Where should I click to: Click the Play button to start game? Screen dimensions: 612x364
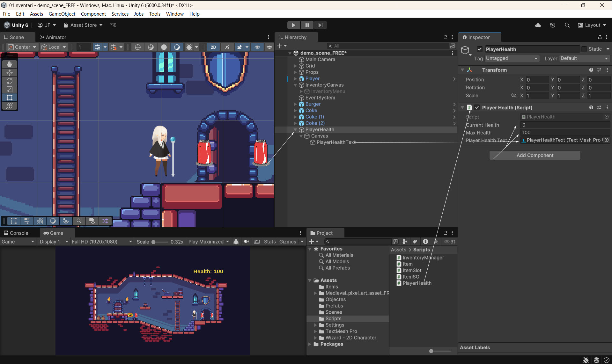pos(293,25)
